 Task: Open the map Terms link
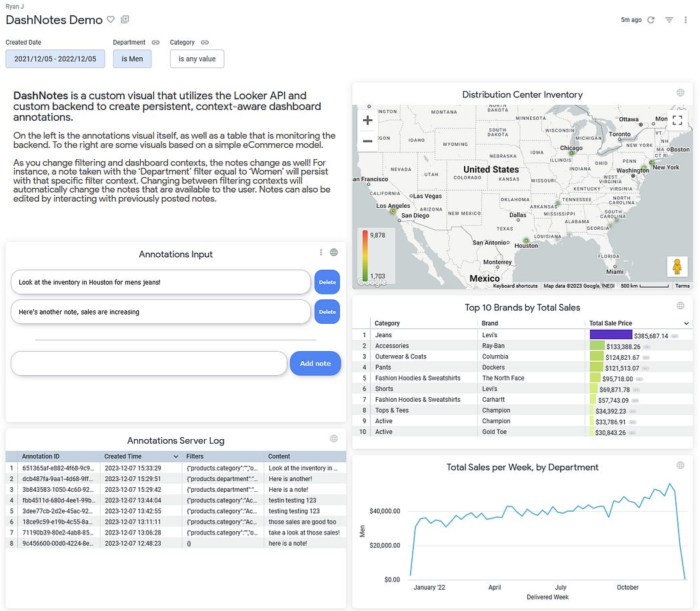click(x=682, y=286)
